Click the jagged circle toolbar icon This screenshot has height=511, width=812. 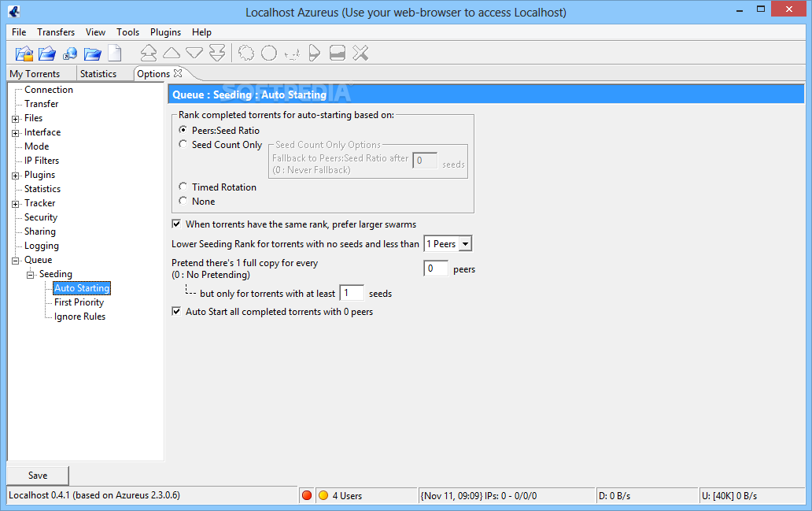246,53
